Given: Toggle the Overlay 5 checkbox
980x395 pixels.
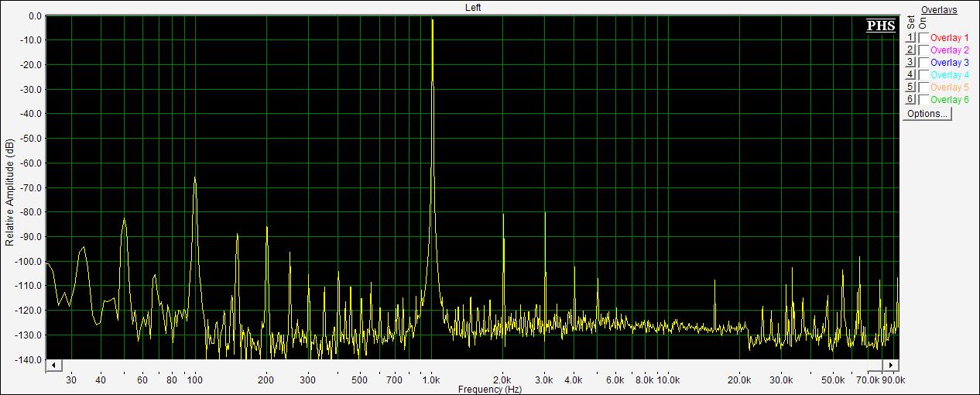Looking at the screenshot, I should pyautogui.click(x=923, y=88).
